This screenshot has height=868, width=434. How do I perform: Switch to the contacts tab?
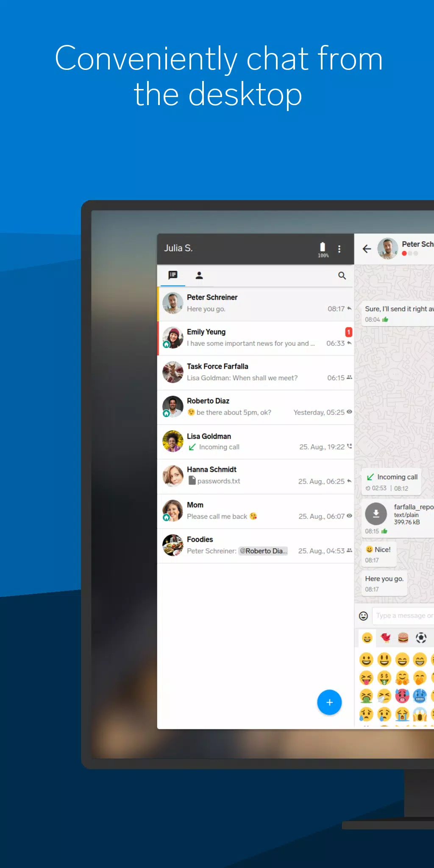[199, 275]
